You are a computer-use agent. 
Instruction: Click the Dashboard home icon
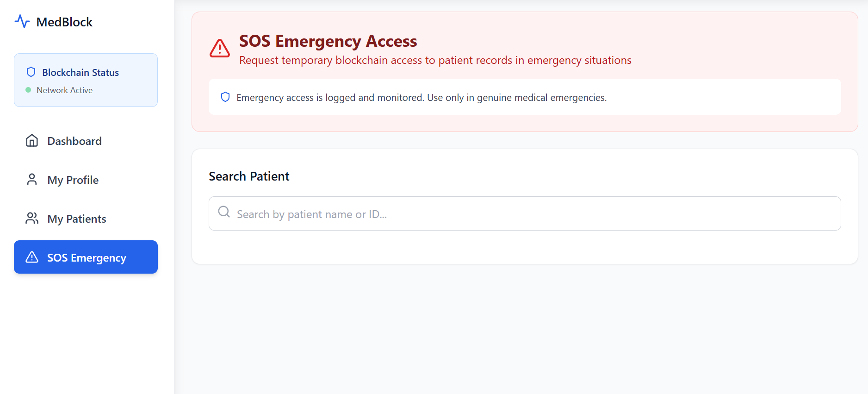click(x=32, y=140)
